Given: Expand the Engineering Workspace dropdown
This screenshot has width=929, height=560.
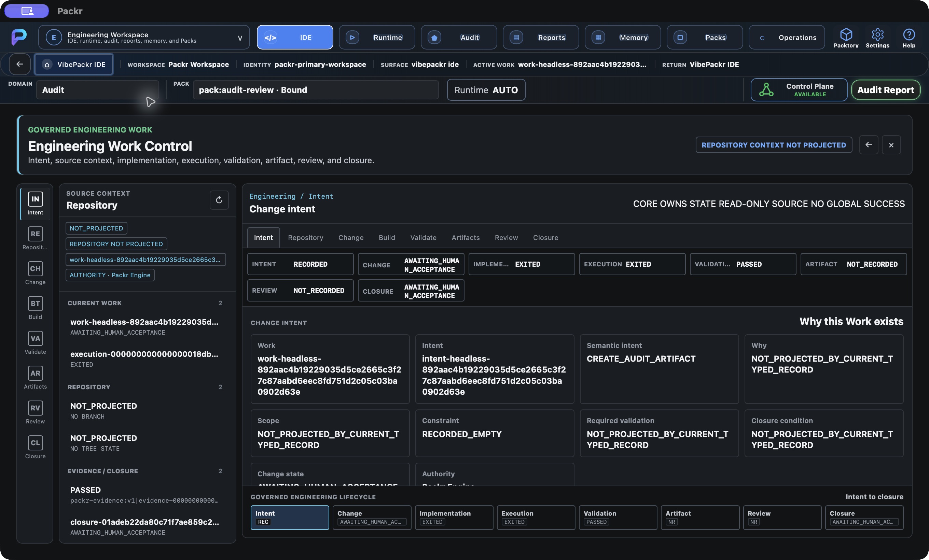Looking at the screenshot, I should click(x=144, y=37).
